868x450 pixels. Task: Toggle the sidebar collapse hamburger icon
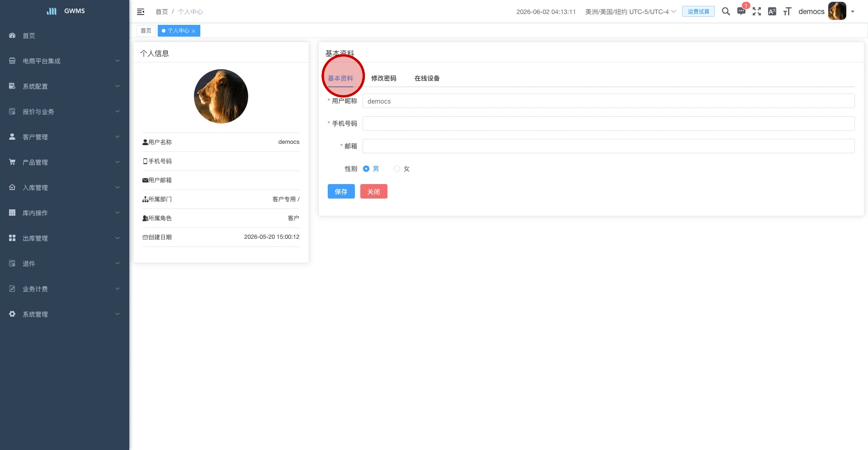point(141,12)
